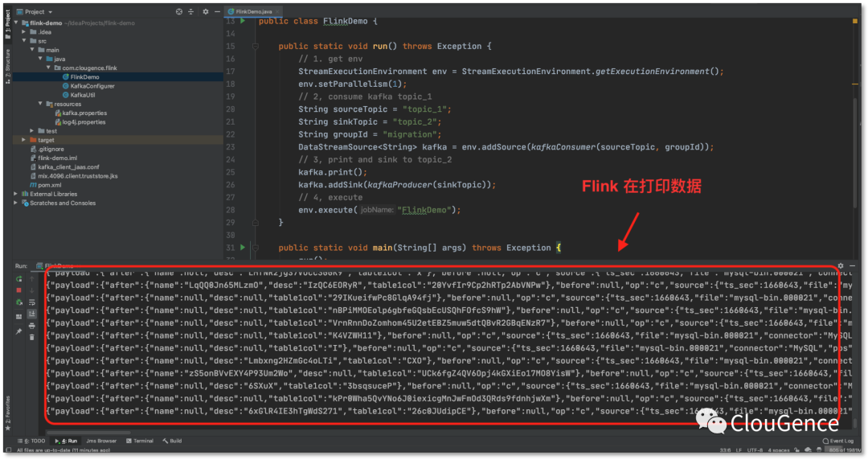Open Run panel settings gear
The image size is (868, 460).
pyautogui.click(x=841, y=266)
